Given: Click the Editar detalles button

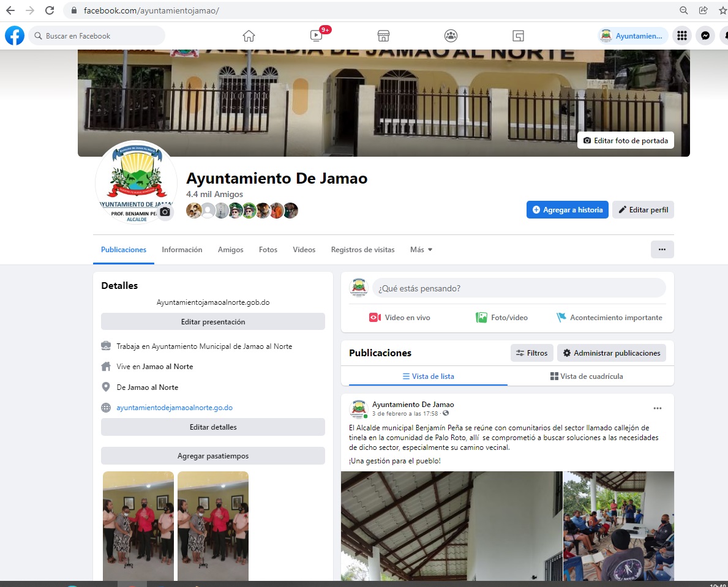Looking at the screenshot, I should [x=213, y=427].
